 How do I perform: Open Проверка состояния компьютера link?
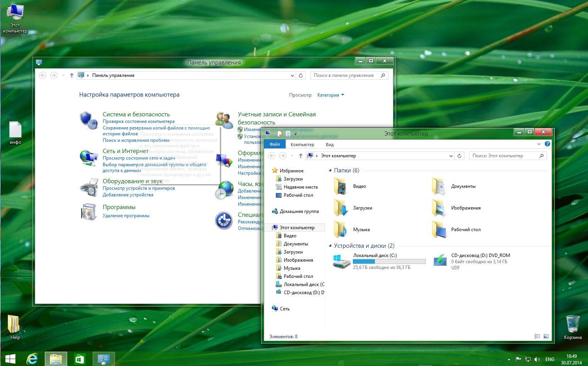coord(138,121)
